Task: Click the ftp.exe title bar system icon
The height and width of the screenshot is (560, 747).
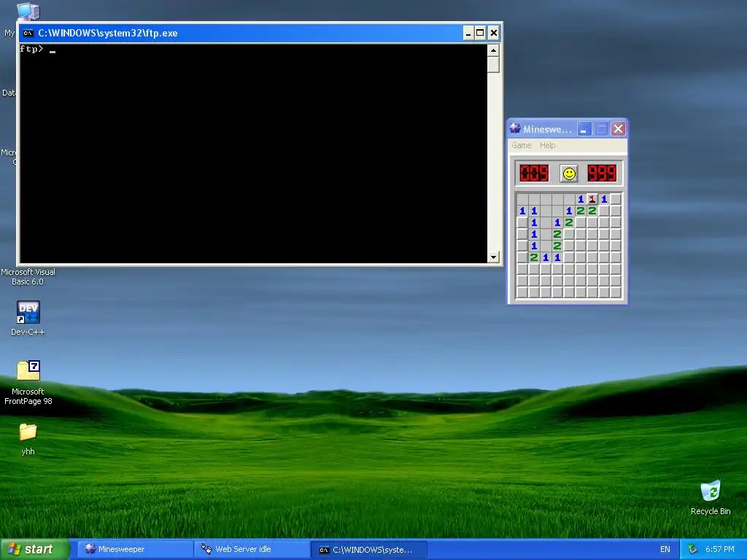Action: (28, 33)
